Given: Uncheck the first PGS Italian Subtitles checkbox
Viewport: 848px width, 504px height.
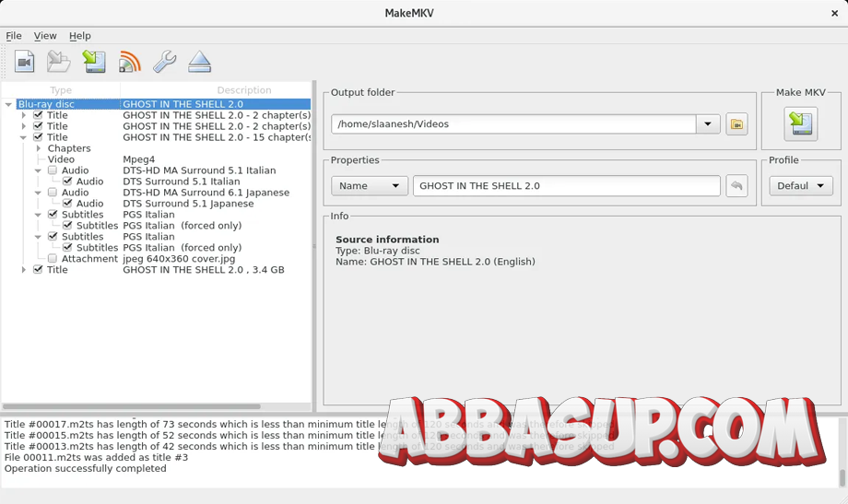Looking at the screenshot, I should [53, 215].
